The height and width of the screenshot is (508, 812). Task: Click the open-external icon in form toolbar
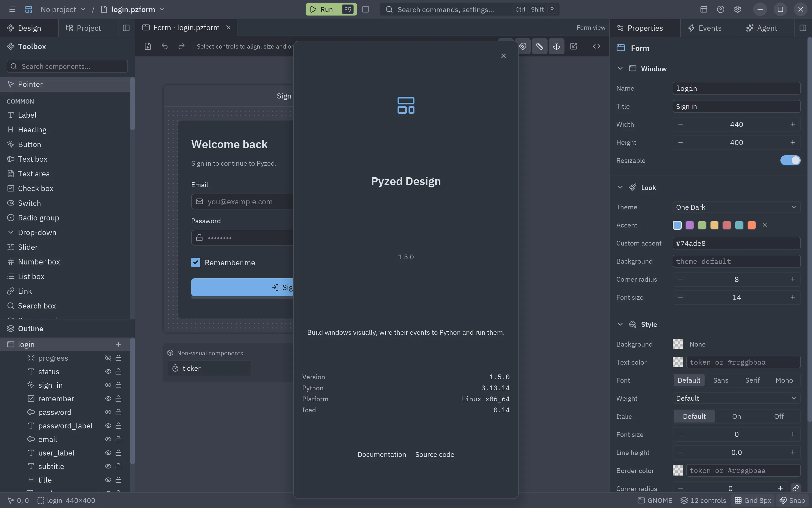[574, 46]
